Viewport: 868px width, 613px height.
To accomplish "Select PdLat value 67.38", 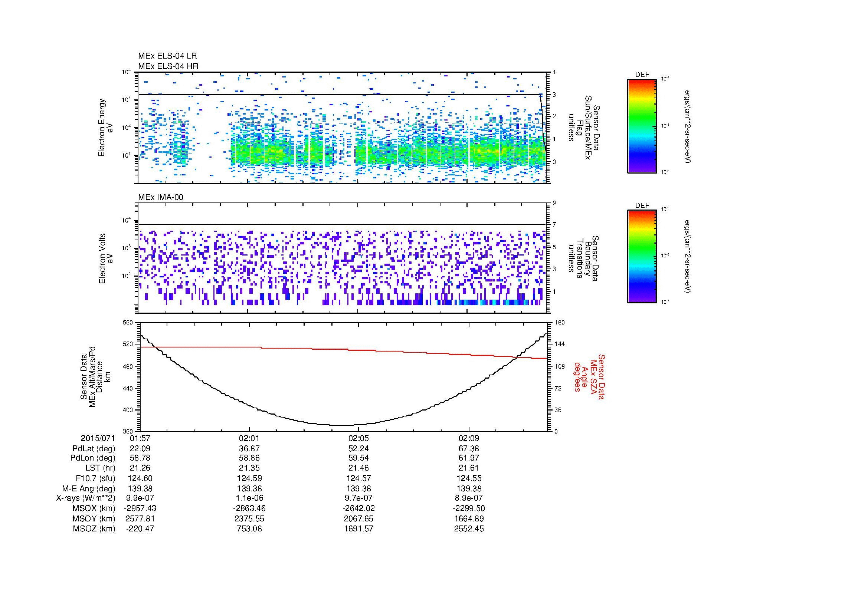I will point(469,448).
